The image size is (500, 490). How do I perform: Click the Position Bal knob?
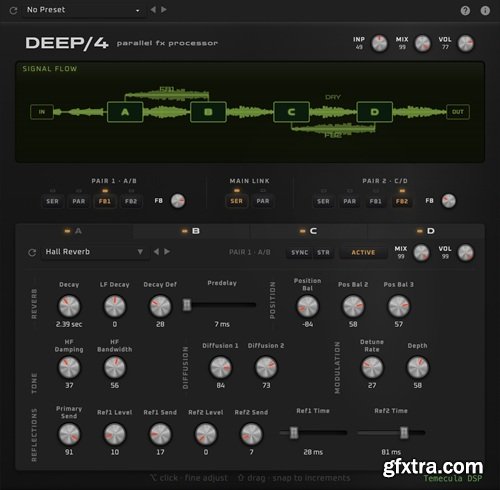coord(307,306)
